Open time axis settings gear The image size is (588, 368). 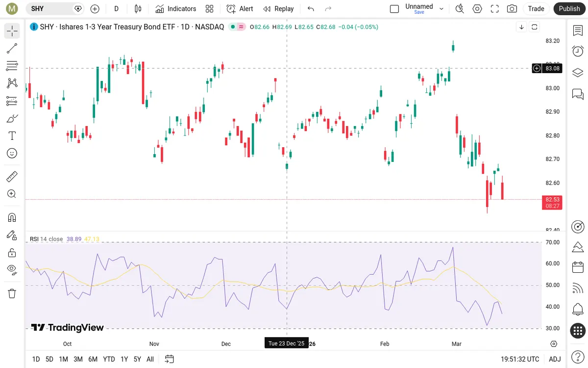pos(554,344)
